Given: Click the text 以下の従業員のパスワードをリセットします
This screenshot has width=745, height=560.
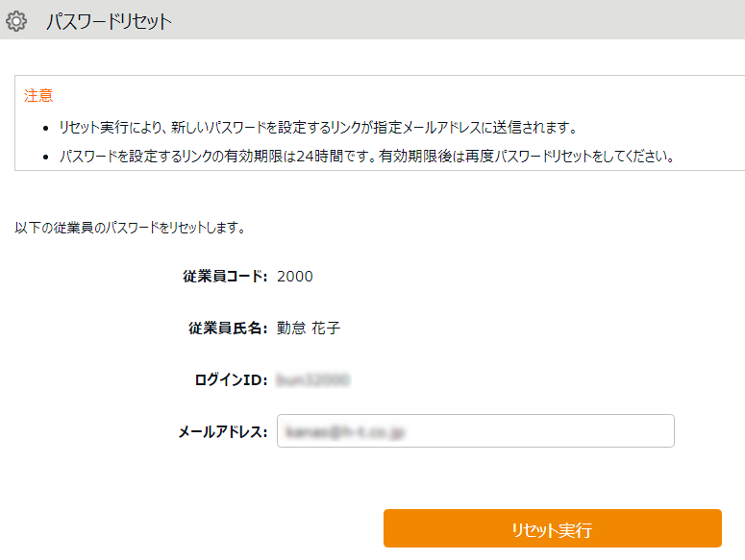Looking at the screenshot, I should pos(131,229).
